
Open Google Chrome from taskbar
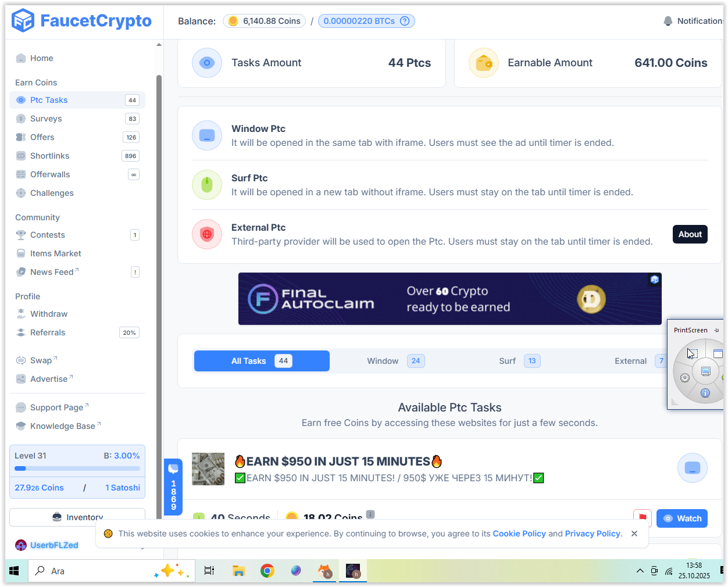267,571
